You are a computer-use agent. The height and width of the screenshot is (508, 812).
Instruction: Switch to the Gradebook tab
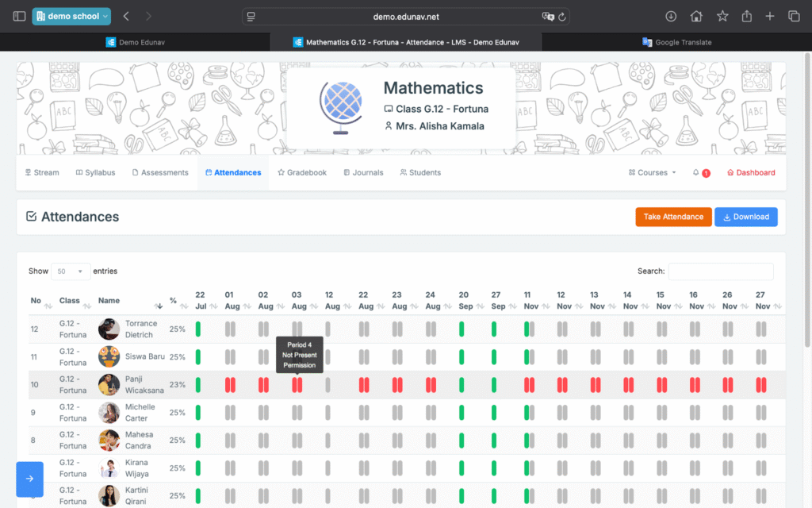[302, 172]
